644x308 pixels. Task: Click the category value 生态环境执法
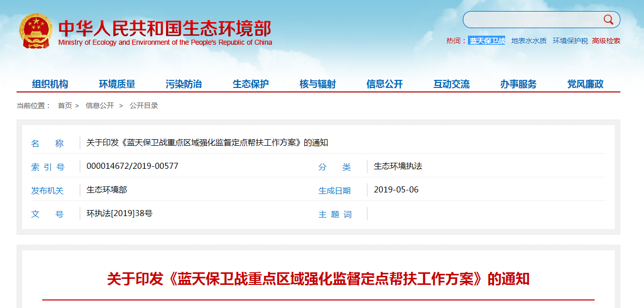click(398, 166)
